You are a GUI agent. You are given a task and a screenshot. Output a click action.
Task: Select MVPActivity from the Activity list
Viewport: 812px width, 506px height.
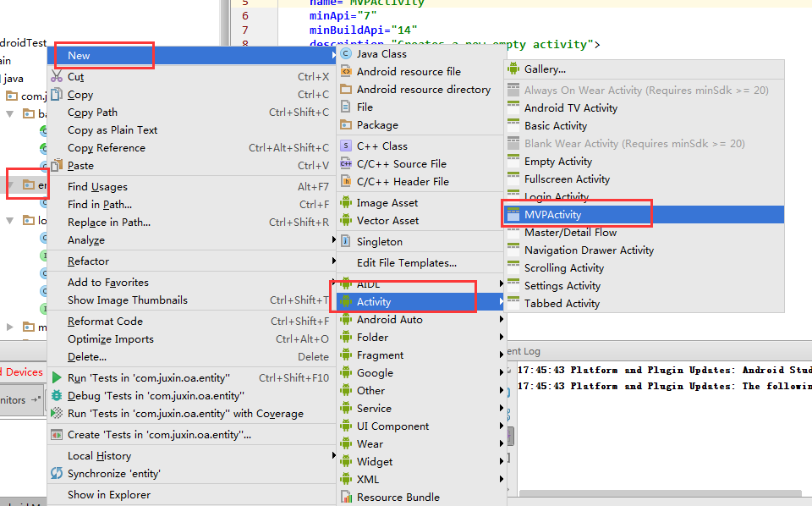(552, 215)
